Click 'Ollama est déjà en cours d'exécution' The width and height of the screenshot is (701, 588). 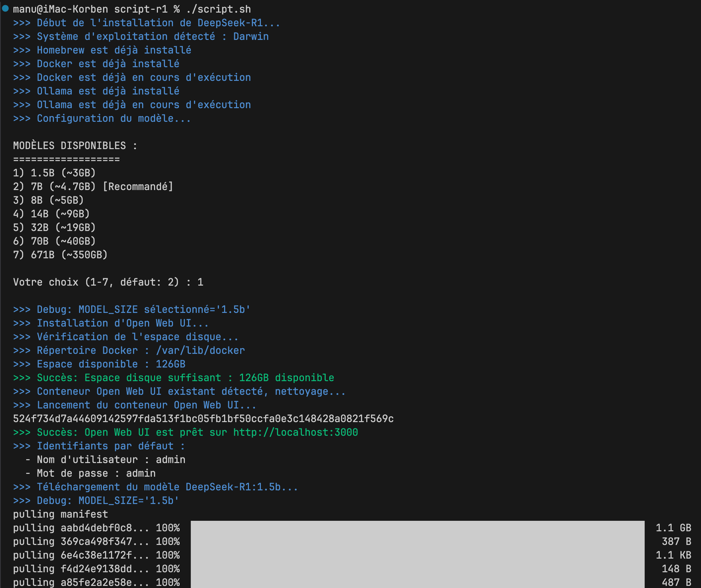[x=132, y=105]
